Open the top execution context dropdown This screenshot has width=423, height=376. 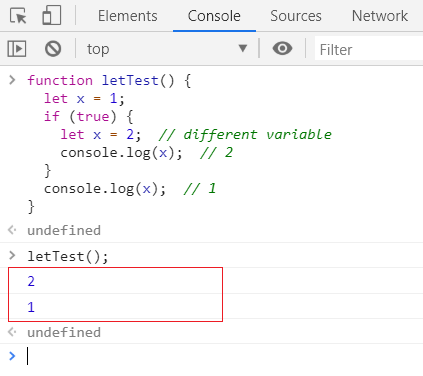pos(167,49)
